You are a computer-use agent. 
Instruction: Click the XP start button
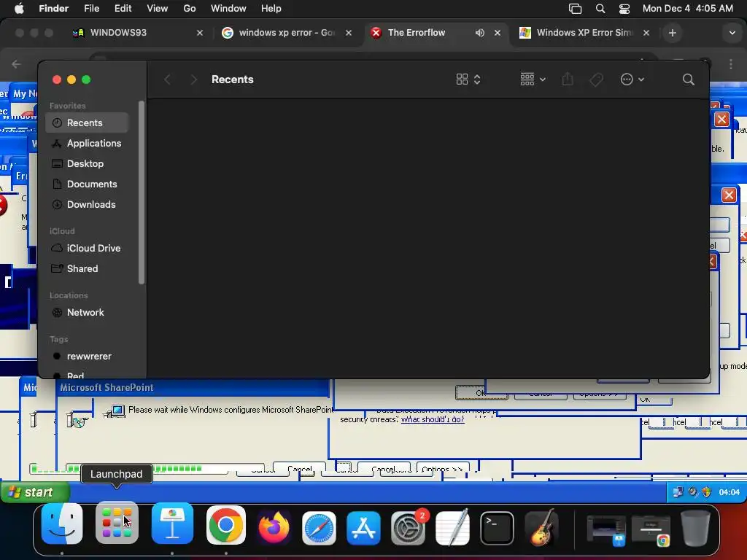(35, 492)
